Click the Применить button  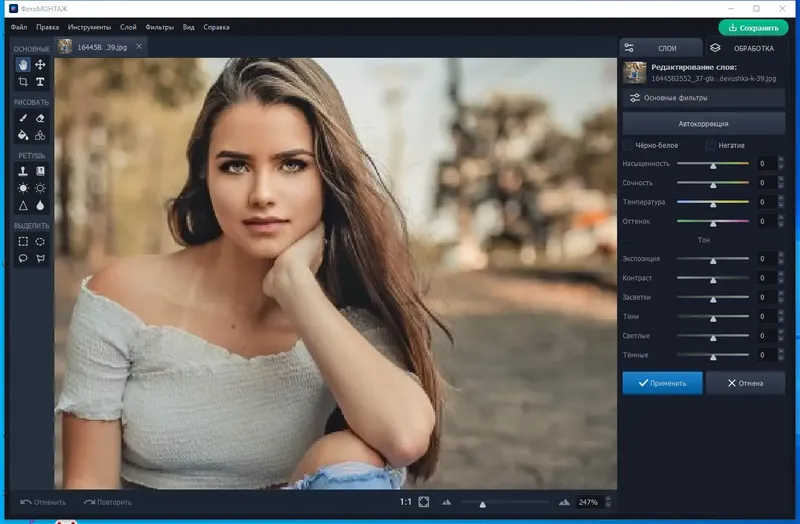[662, 383]
